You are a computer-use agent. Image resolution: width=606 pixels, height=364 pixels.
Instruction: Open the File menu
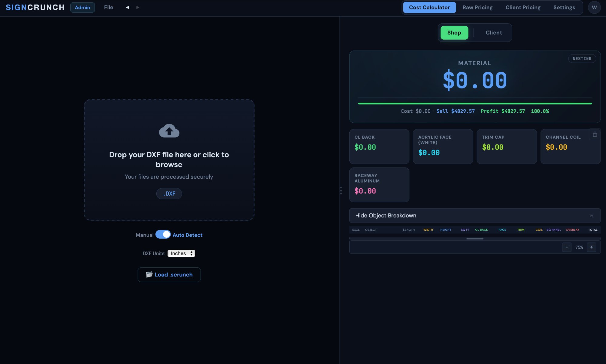point(108,7)
